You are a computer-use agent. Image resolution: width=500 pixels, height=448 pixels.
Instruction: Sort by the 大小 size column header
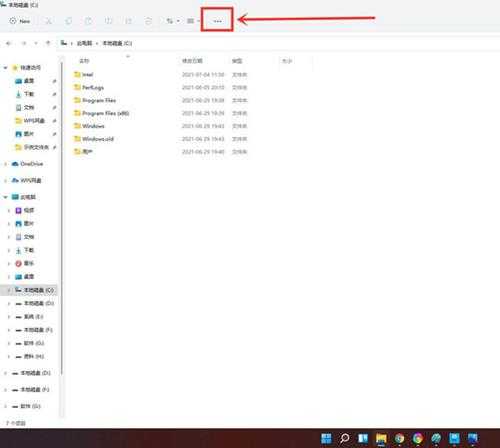click(287, 61)
